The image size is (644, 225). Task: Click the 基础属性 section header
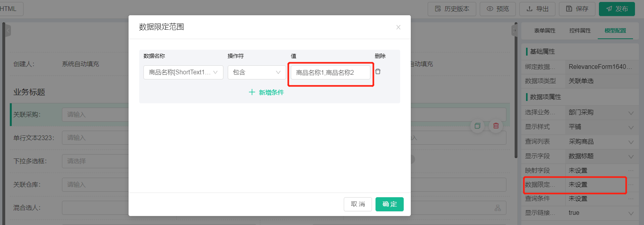pyautogui.click(x=542, y=52)
